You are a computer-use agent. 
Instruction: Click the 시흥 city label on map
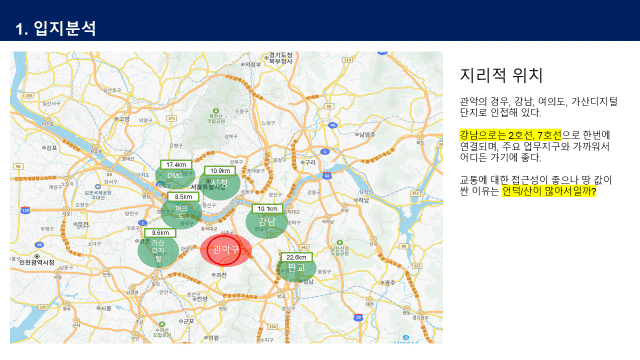pos(105,308)
